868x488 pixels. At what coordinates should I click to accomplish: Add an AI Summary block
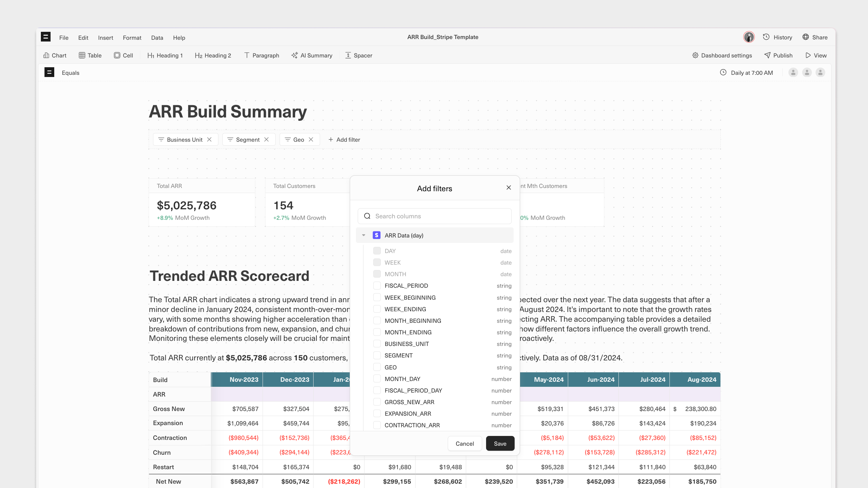pos(312,55)
